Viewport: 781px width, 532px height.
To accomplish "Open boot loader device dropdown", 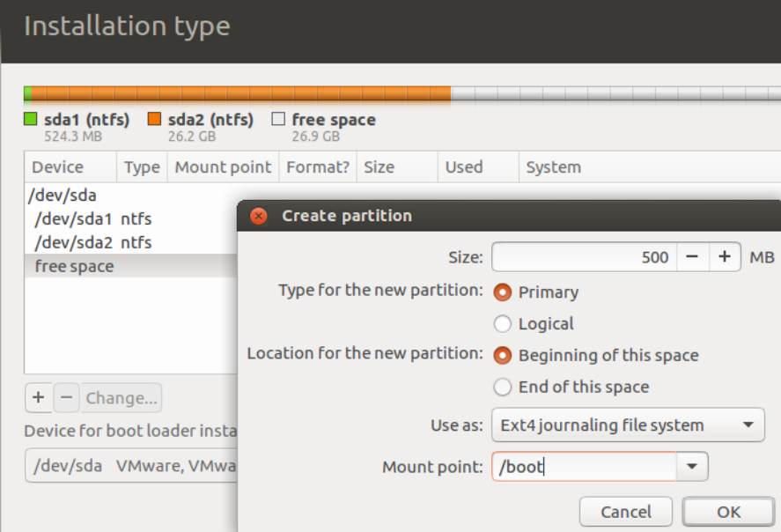I will (x=131, y=466).
